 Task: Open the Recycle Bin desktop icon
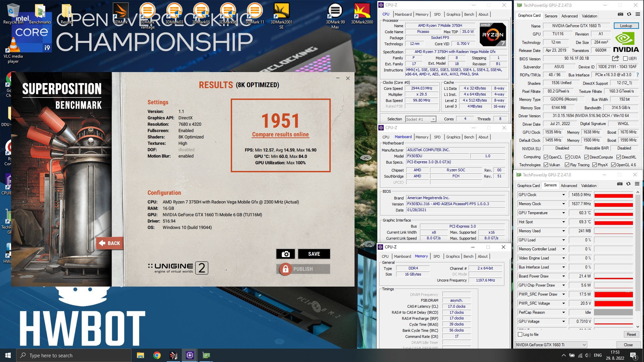tap(13, 13)
